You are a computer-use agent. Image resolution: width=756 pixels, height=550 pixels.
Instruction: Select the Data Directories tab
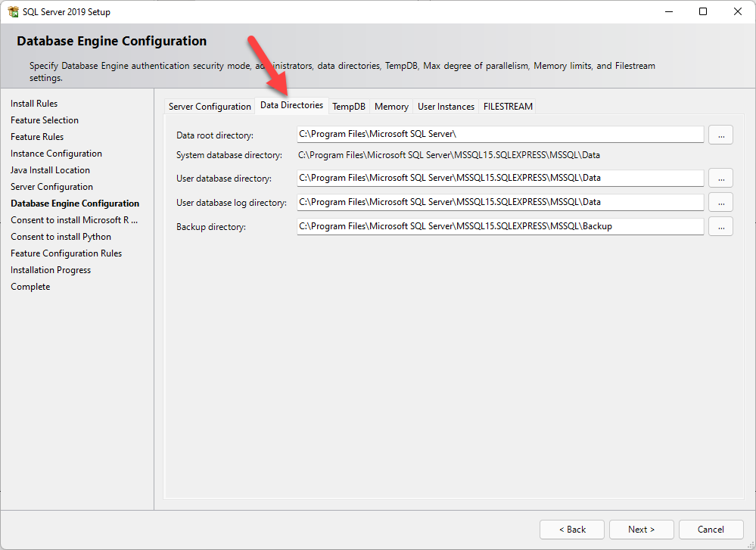[x=291, y=105]
